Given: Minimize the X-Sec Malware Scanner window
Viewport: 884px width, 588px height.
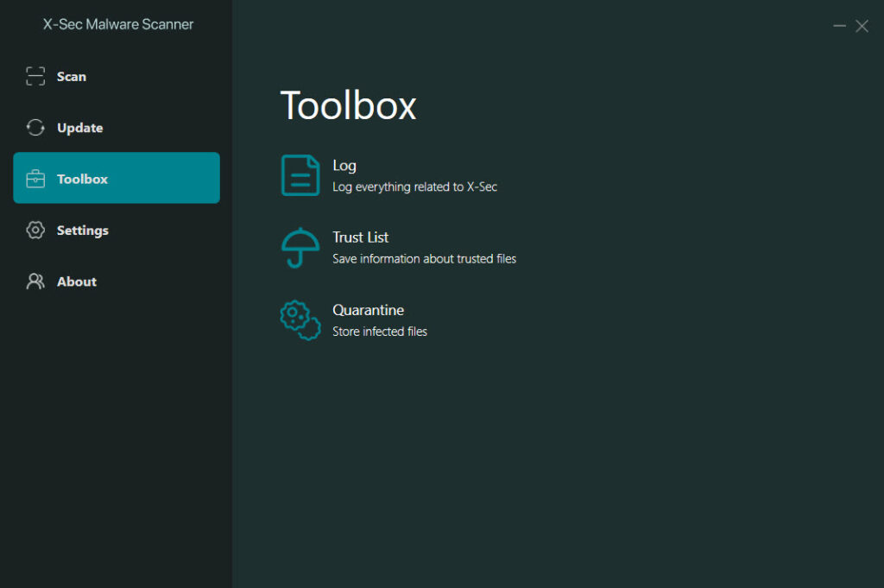Looking at the screenshot, I should pos(839,26).
